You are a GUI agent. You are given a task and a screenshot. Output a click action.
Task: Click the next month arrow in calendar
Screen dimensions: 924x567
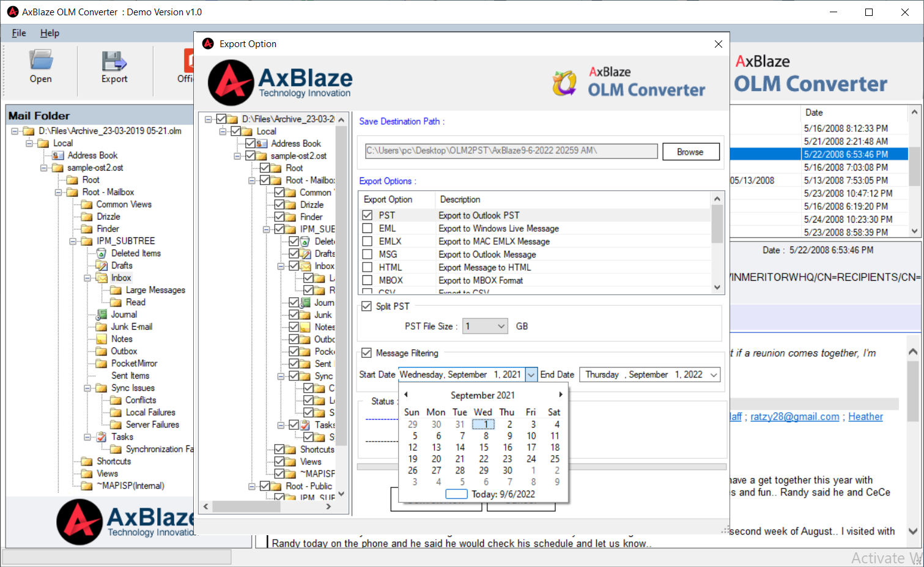coord(560,395)
